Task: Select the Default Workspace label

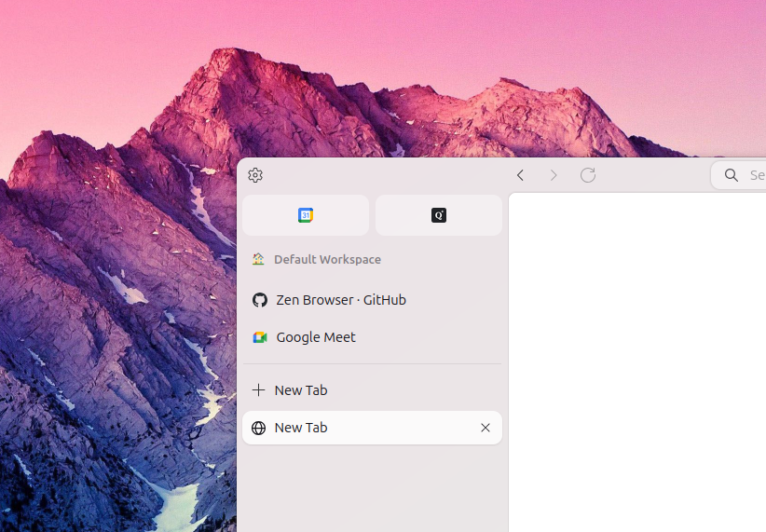Action: coord(327,259)
